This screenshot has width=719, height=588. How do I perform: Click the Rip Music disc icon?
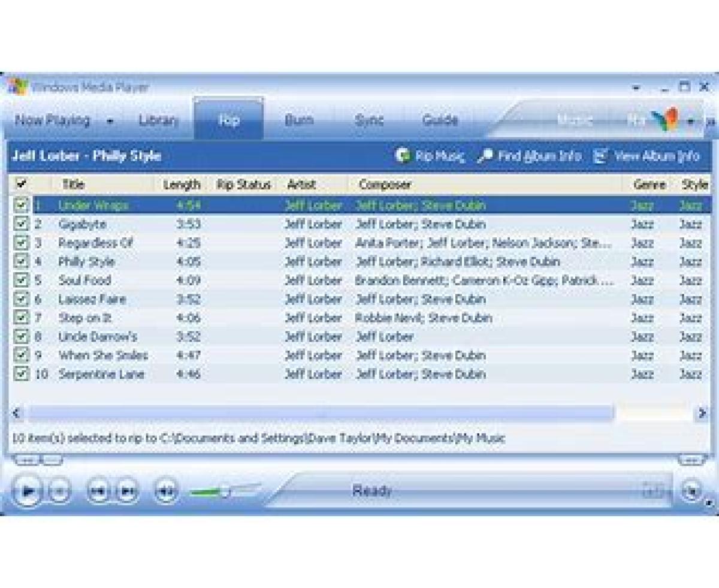(403, 156)
